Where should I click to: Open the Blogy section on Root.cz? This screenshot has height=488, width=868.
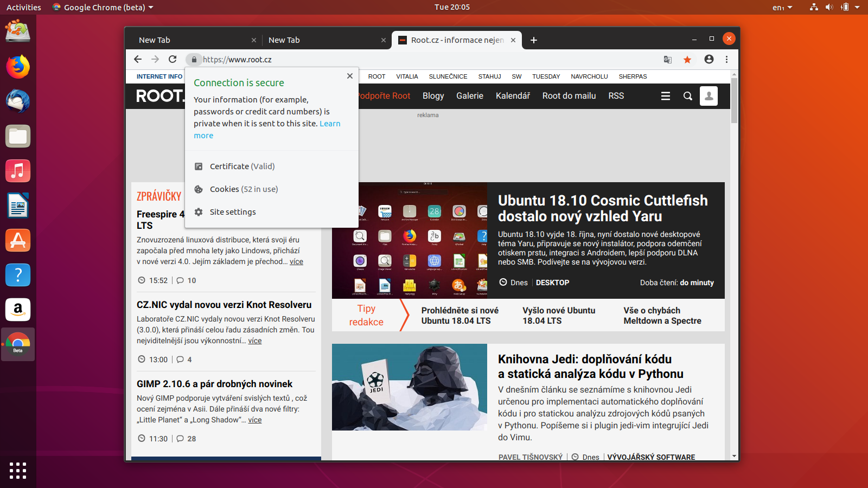click(433, 95)
